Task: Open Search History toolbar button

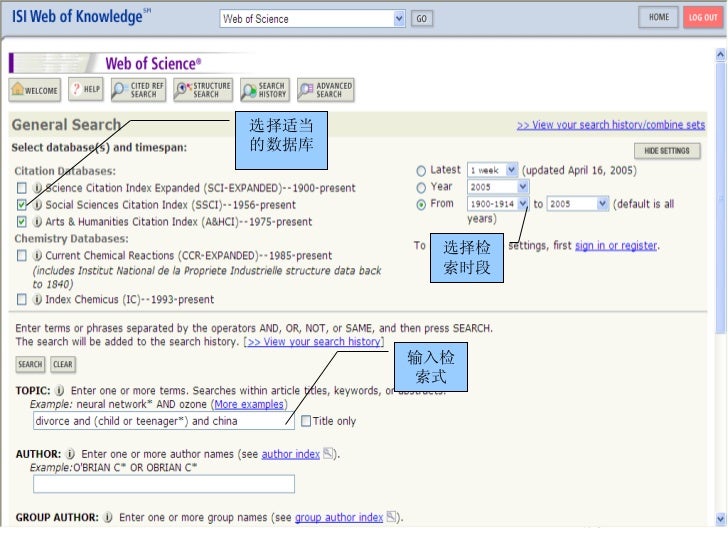Action: pos(265,90)
